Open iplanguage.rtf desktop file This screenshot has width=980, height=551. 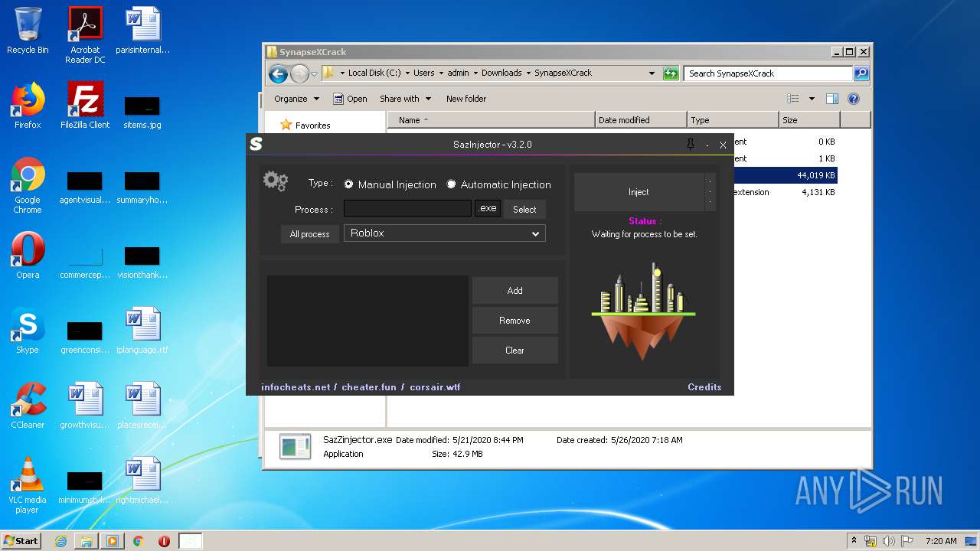[142, 331]
